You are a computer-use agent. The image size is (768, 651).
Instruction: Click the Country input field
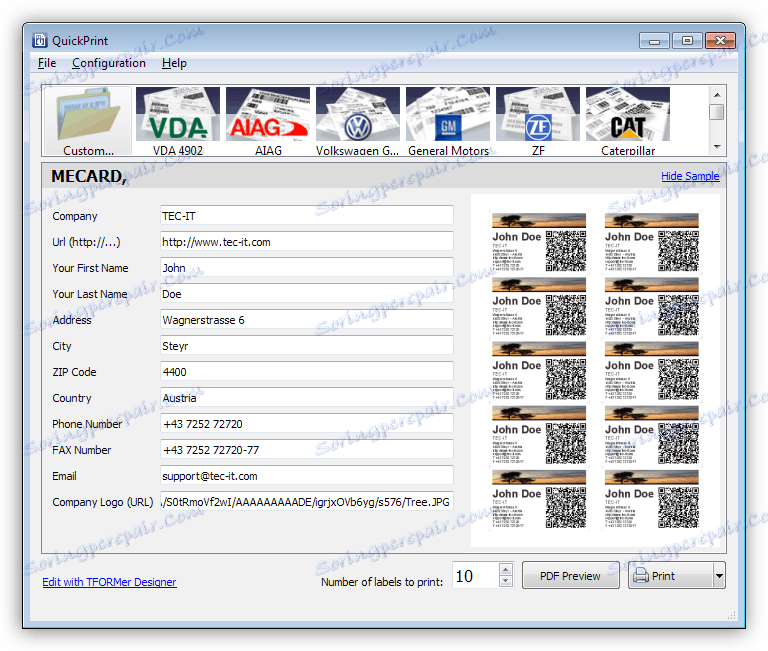point(307,397)
